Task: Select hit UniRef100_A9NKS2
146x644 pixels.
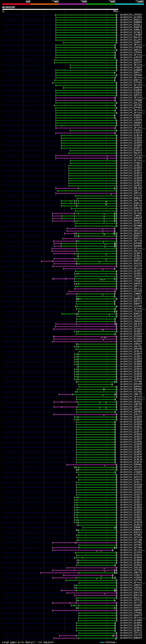Action: coord(131,30)
